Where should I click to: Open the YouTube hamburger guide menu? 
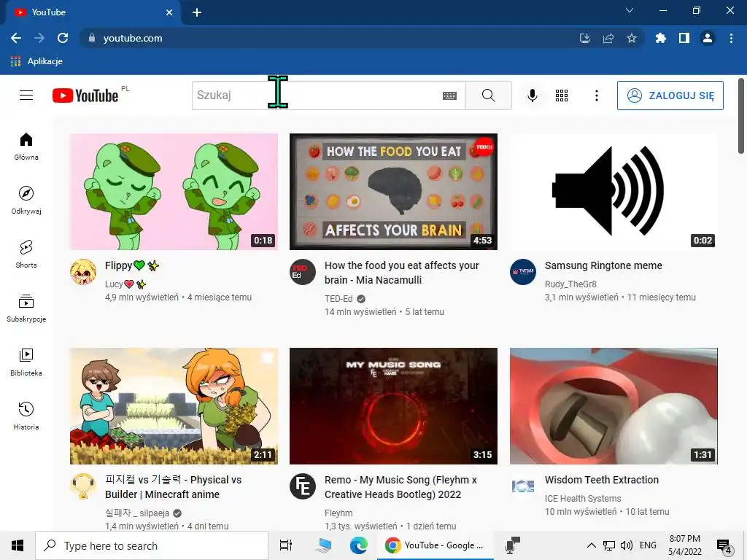[x=26, y=96]
